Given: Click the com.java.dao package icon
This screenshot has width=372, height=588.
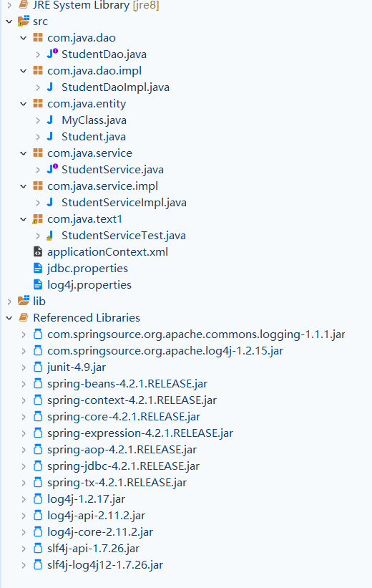Looking at the screenshot, I should pyautogui.click(x=38, y=37).
